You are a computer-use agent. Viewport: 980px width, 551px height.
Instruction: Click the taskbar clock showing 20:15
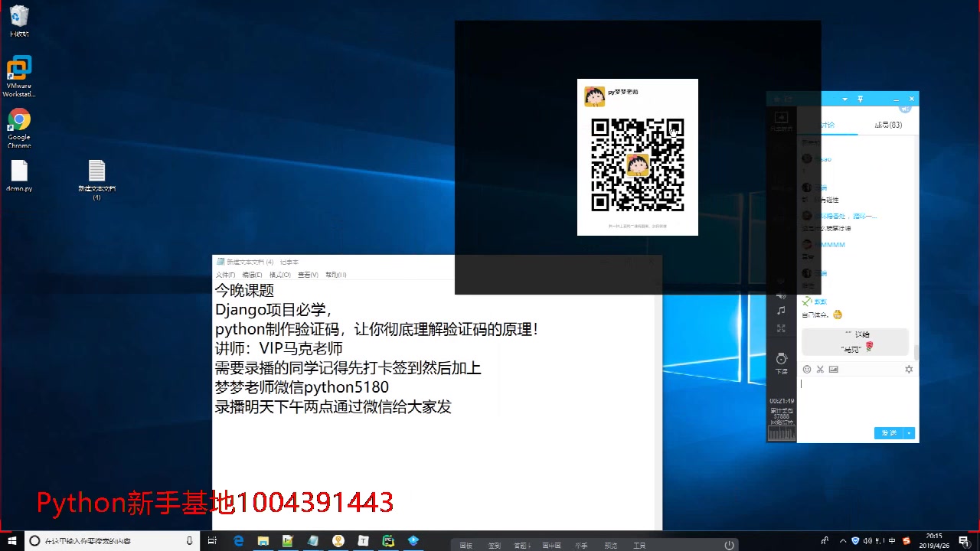pyautogui.click(x=934, y=541)
